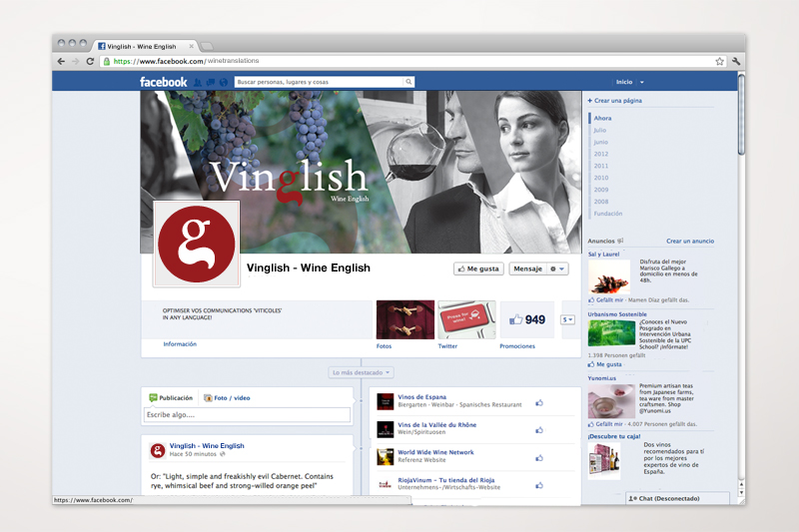
Task: Expand more apps dropdown showing 5
Action: tap(567, 319)
